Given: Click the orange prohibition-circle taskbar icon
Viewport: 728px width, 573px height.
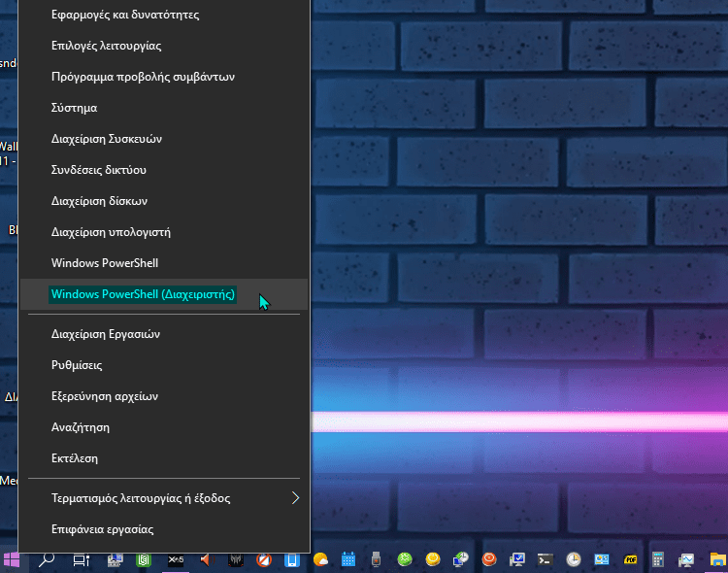Looking at the screenshot, I should pyautogui.click(x=264, y=560).
